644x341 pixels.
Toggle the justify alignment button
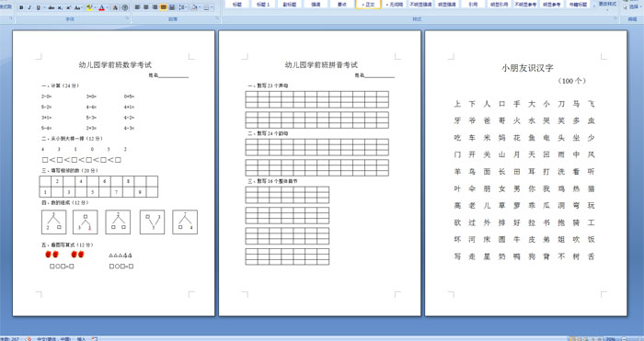[x=164, y=7]
